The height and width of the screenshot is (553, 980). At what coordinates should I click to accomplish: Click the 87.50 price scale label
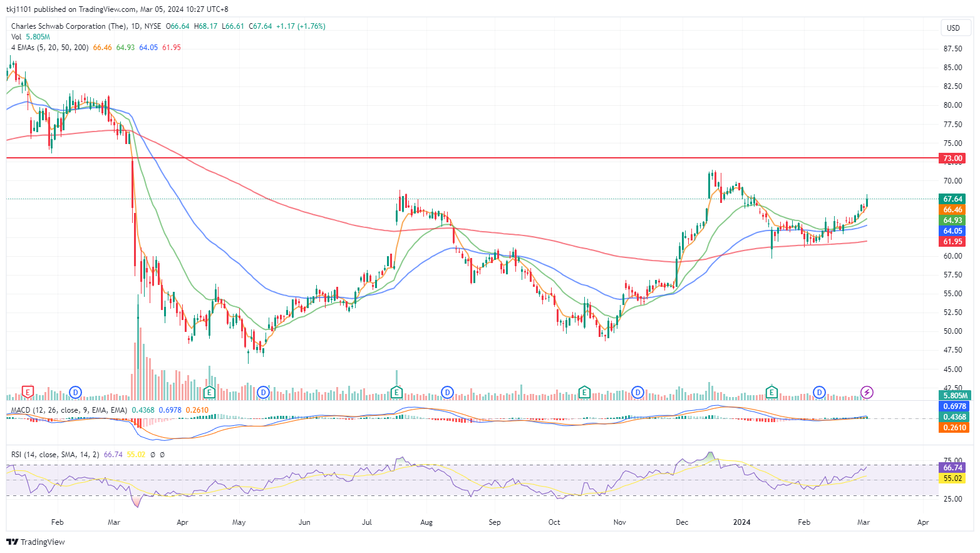point(953,49)
